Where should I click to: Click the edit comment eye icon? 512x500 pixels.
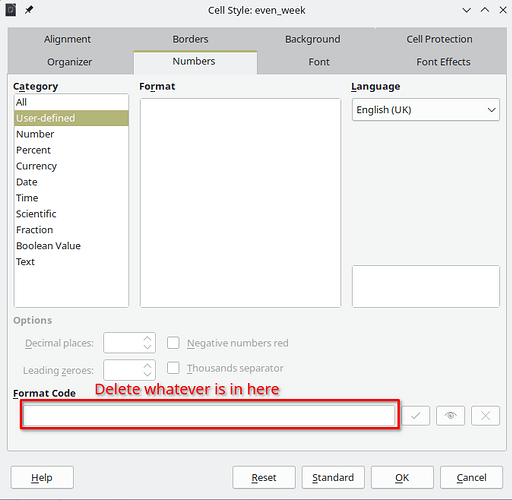point(450,416)
